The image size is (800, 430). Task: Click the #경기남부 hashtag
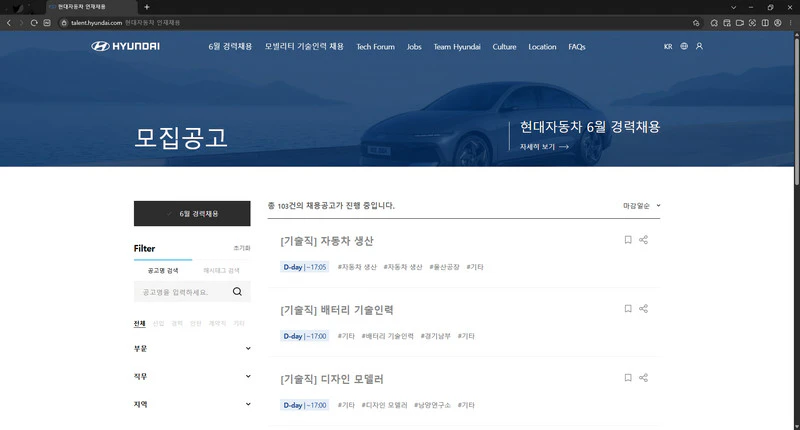[x=435, y=336]
